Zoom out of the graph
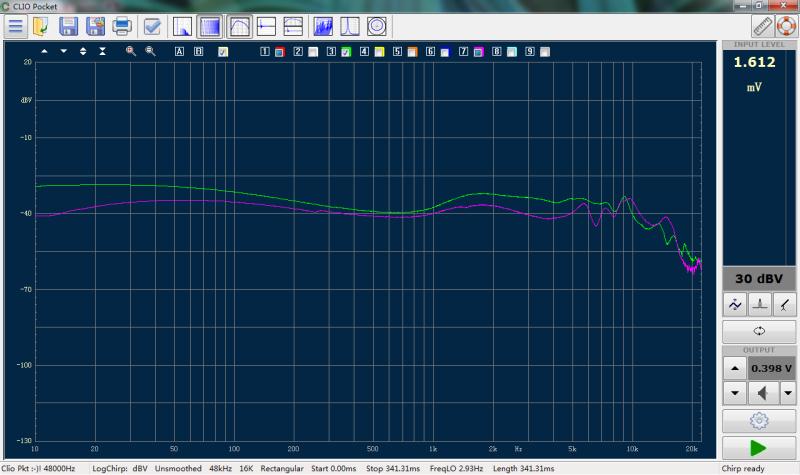The image size is (800, 475). pyautogui.click(x=150, y=51)
